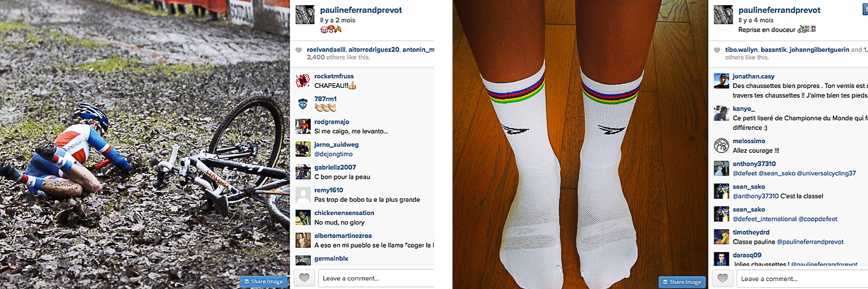Open rocketmfruss commenter avatar
Viewport: 868px width, 289px height.
click(x=303, y=81)
